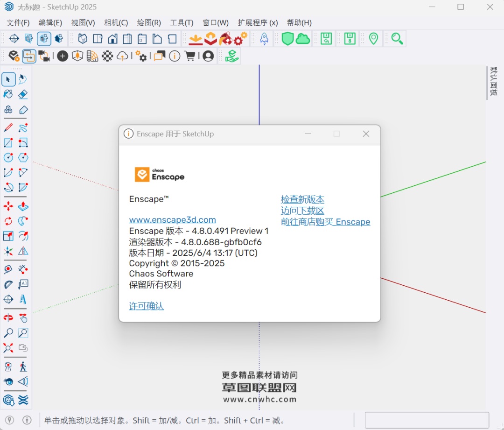
Task: Choose the Freehand drawing tool
Action: tap(23, 127)
